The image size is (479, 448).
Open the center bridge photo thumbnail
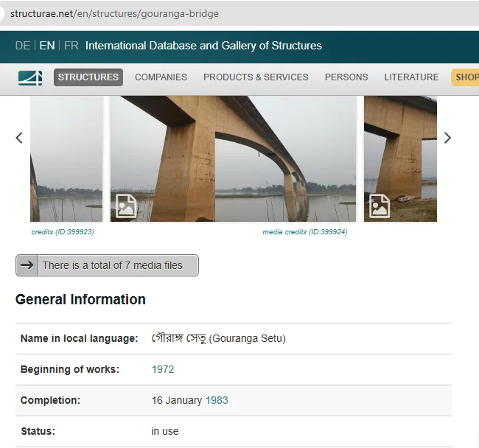233,159
